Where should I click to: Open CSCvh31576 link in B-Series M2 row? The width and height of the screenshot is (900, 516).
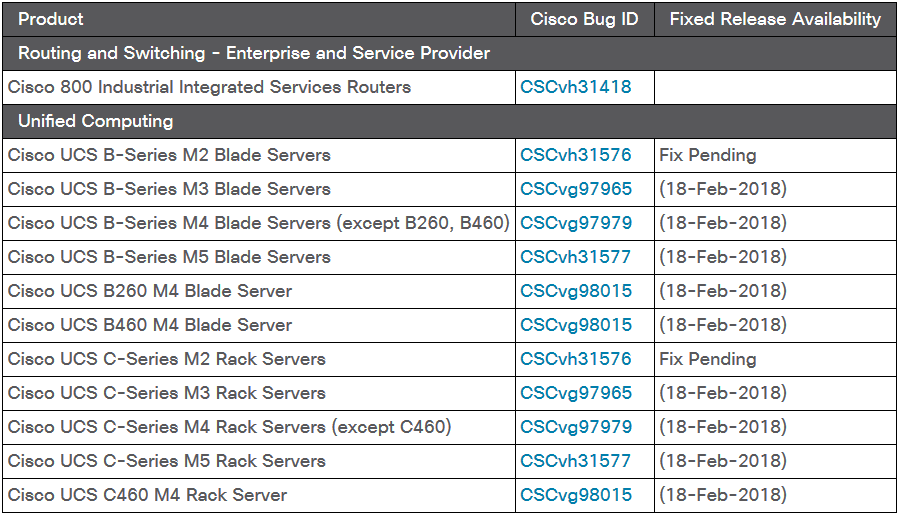click(575, 155)
